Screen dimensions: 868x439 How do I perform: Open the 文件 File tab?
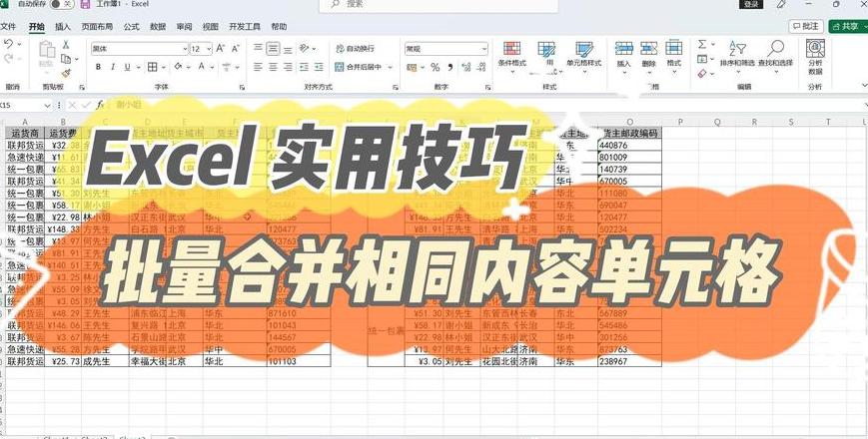(x=8, y=27)
